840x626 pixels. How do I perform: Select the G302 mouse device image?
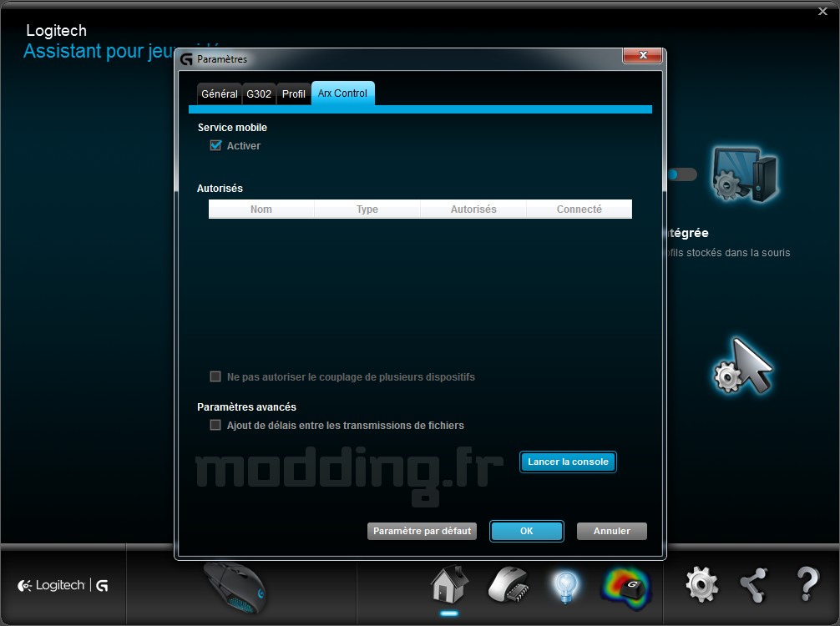click(x=235, y=587)
